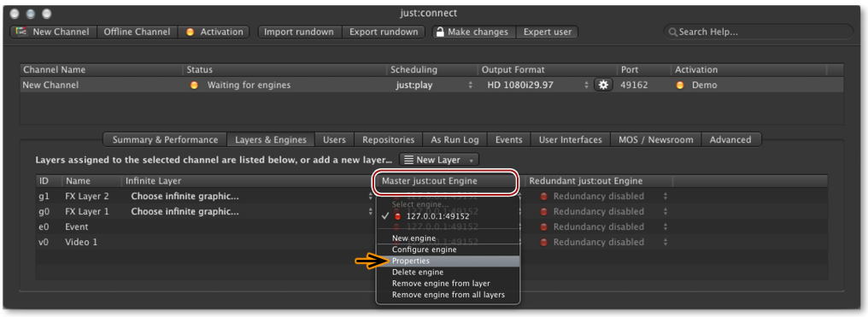Choose Configure engine from the menu
This screenshot has width=868, height=317.
click(448, 249)
